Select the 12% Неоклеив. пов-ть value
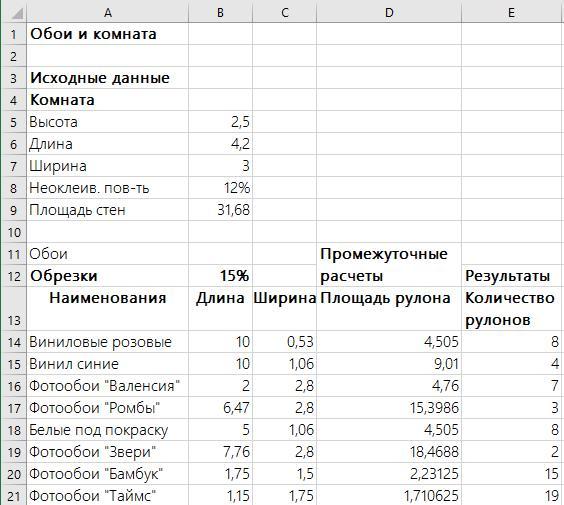 220,188
